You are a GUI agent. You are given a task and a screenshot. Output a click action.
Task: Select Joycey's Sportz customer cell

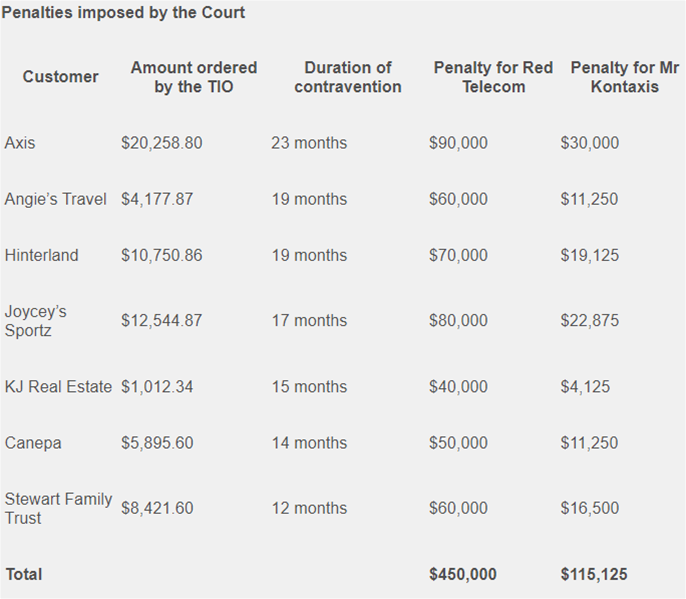(35, 321)
